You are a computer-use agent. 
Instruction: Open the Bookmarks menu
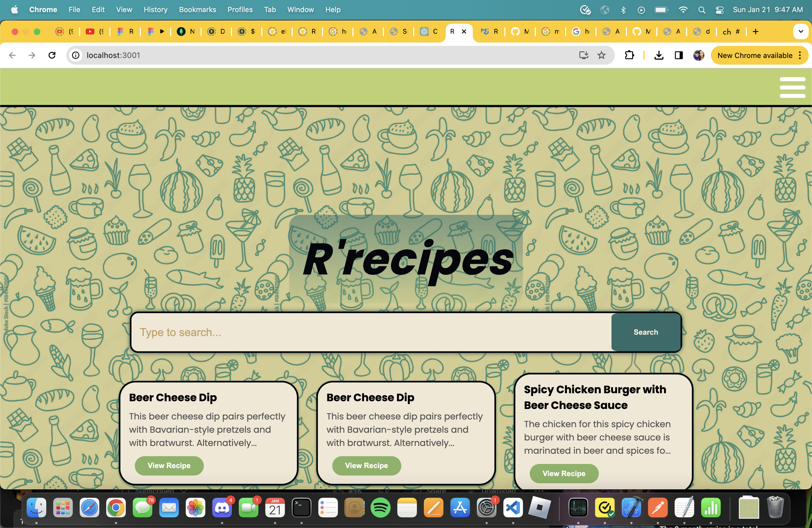point(197,10)
